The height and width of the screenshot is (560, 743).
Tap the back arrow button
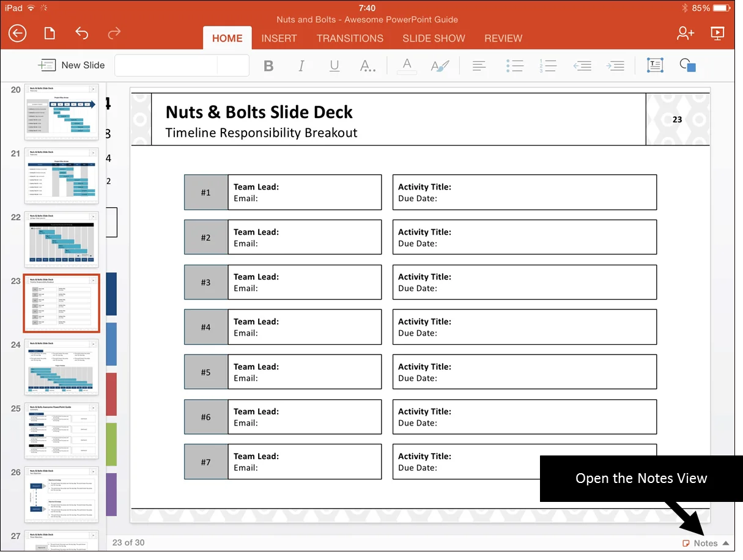[17, 33]
